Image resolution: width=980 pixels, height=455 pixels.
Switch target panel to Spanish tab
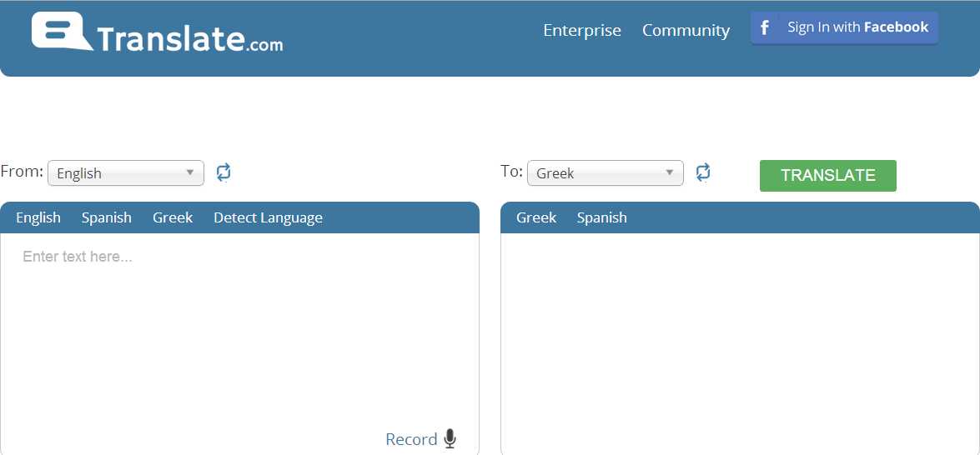pos(601,217)
